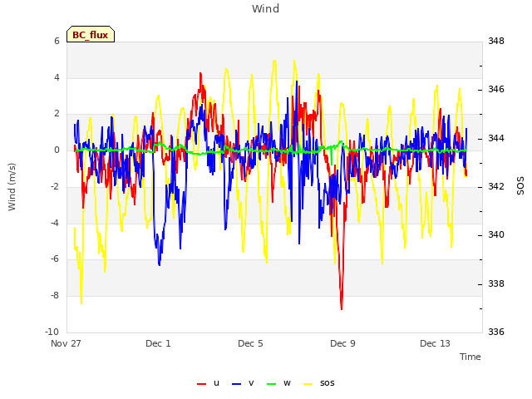
Task: Click the -8 left-axis value
Action: click(55, 296)
